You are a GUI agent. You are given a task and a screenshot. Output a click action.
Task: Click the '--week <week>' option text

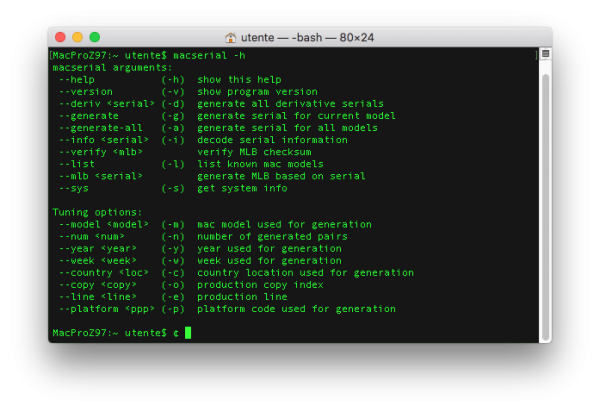pyautogui.click(x=98, y=261)
